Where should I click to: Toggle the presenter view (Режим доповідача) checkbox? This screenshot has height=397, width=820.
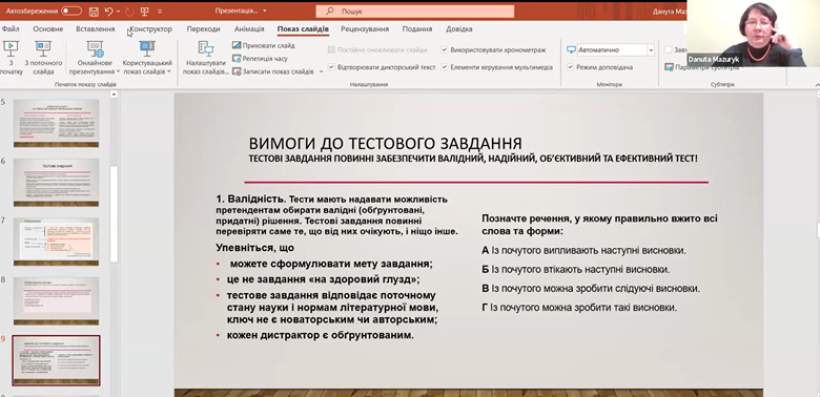571,67
